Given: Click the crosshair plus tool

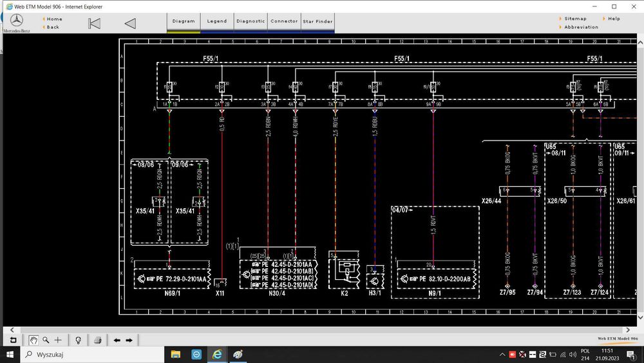Looking at the screenshot, I should coord(58,340).
